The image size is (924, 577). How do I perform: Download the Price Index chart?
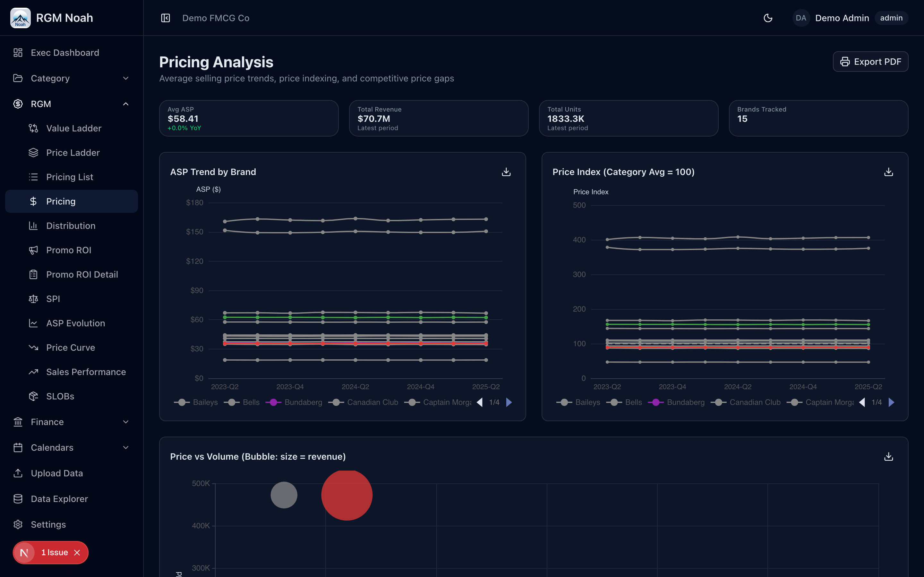click(x=888, y=172)
